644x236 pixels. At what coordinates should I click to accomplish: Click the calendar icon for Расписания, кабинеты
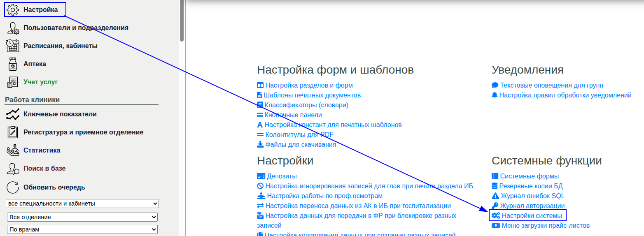(13, 46)
